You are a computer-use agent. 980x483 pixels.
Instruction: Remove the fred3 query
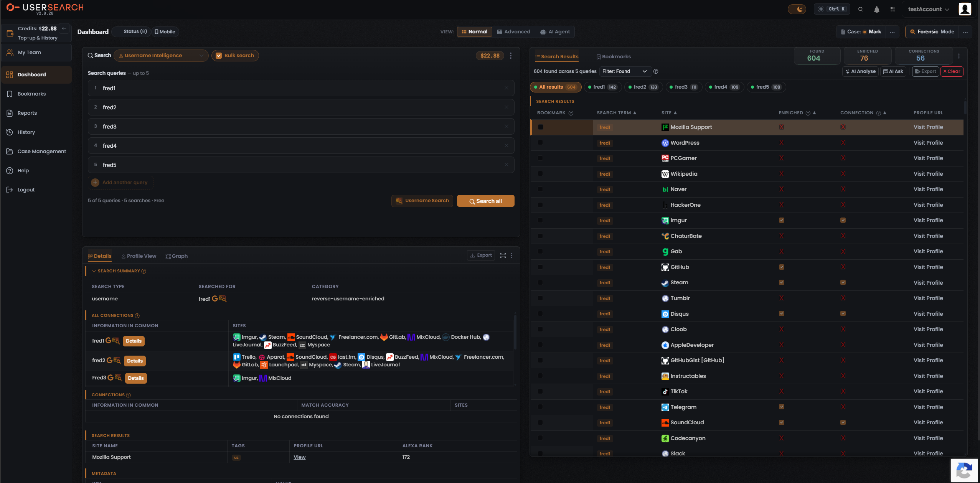pos(506,127)
